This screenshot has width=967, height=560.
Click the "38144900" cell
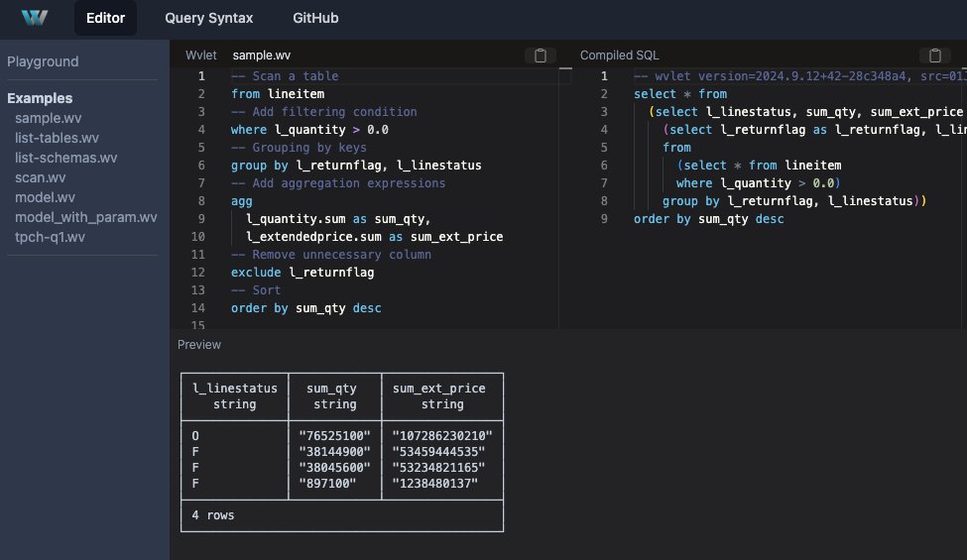pyautogui.click(x=335, y=452)
